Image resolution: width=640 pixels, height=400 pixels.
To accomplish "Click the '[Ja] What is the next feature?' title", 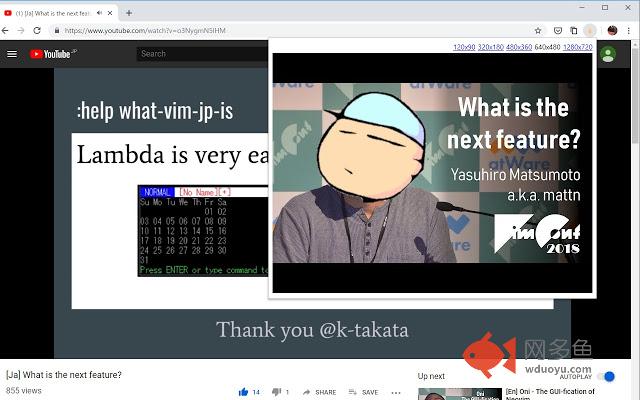I will (64, 375).
